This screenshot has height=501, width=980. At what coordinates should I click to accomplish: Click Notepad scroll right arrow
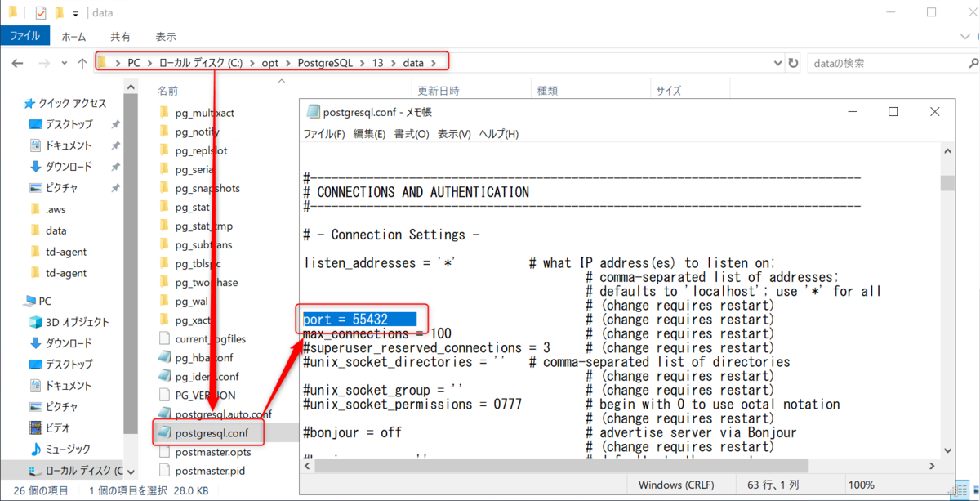pos(933,465)
